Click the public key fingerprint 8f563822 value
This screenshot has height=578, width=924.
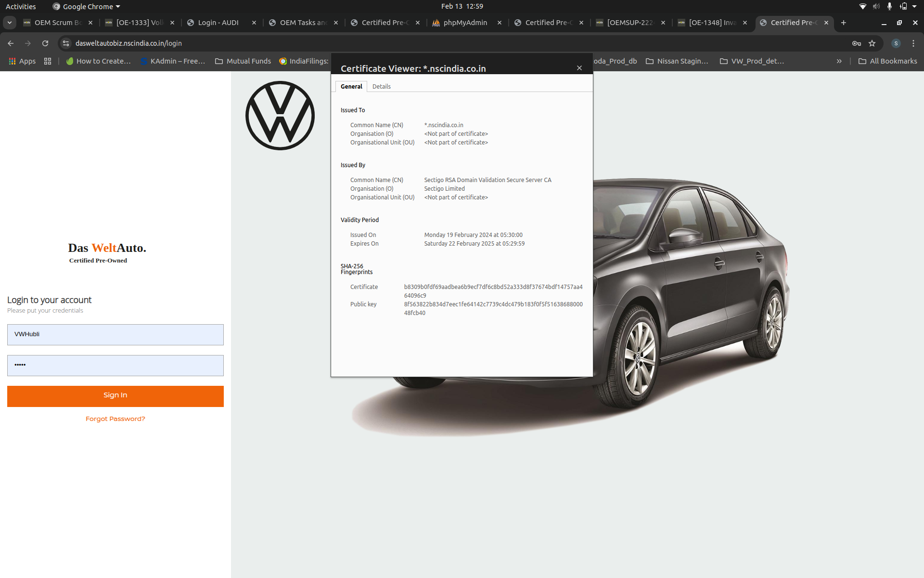click(493, 309)
